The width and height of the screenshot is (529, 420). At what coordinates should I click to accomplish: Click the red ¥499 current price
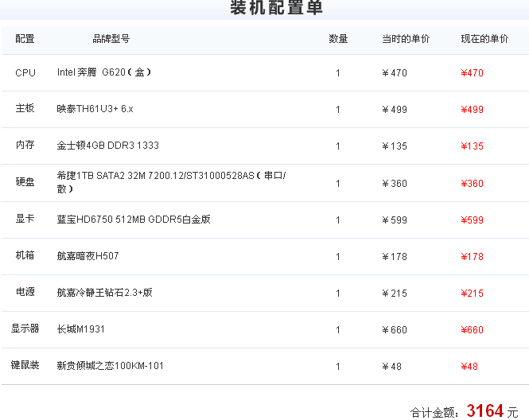[472, 109]
